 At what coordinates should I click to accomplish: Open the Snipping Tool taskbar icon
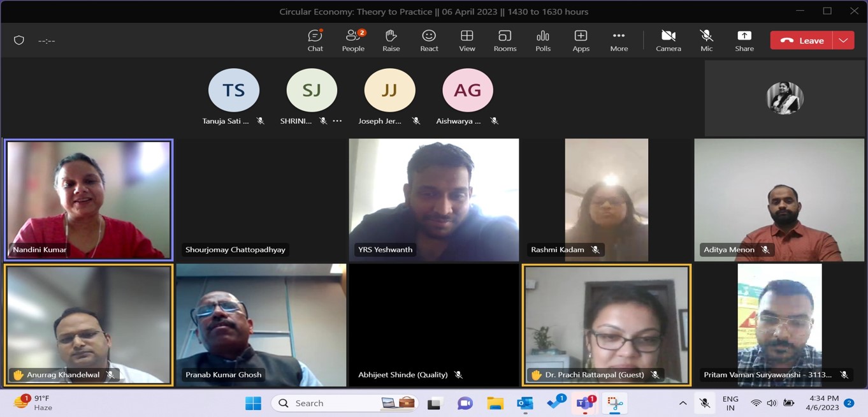click(615, 403)
